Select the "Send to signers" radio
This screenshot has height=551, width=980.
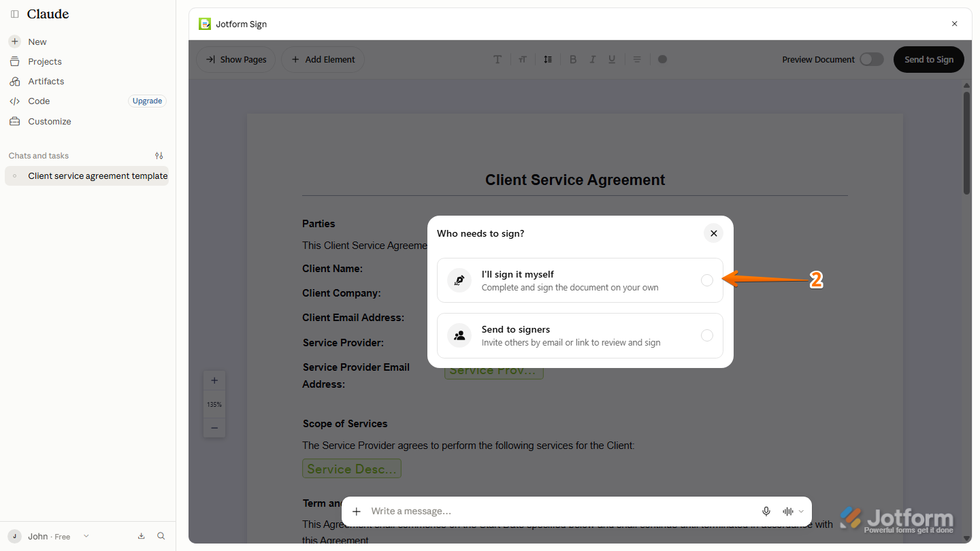[707, 335]
